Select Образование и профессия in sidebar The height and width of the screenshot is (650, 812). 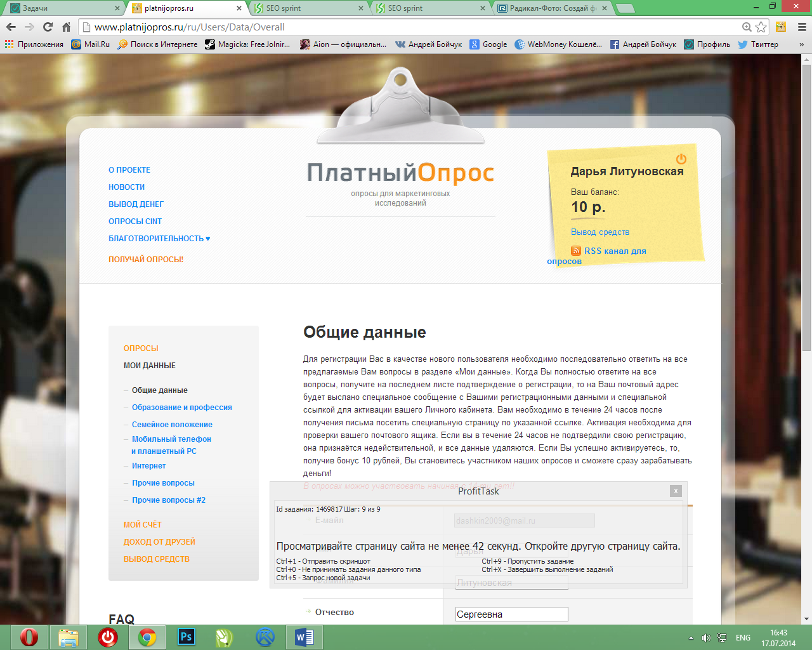pyautogui.click(x=182, y=408)
